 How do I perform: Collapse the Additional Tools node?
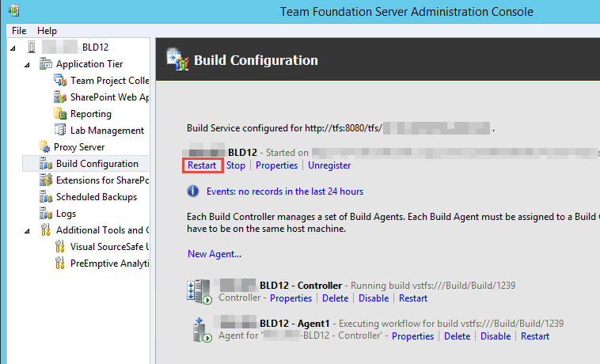[x=27, y=231]
